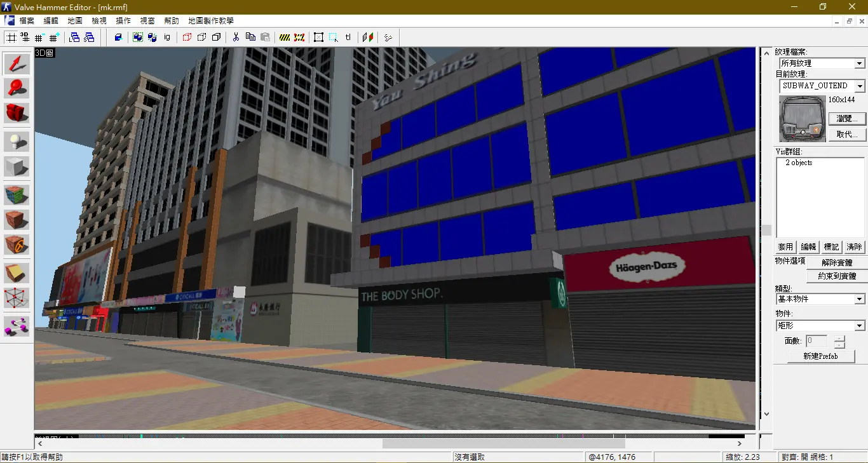The height and width of the screenshot is (463, 868).
Task: Select the Entity tool with light bulb
Action: point(17,142)
